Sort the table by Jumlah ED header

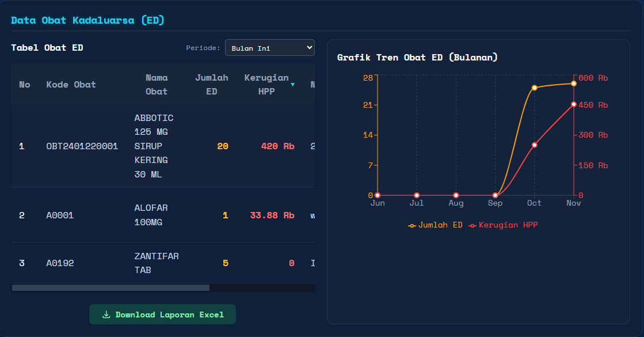pyautogui.click(x=211, y=85)
